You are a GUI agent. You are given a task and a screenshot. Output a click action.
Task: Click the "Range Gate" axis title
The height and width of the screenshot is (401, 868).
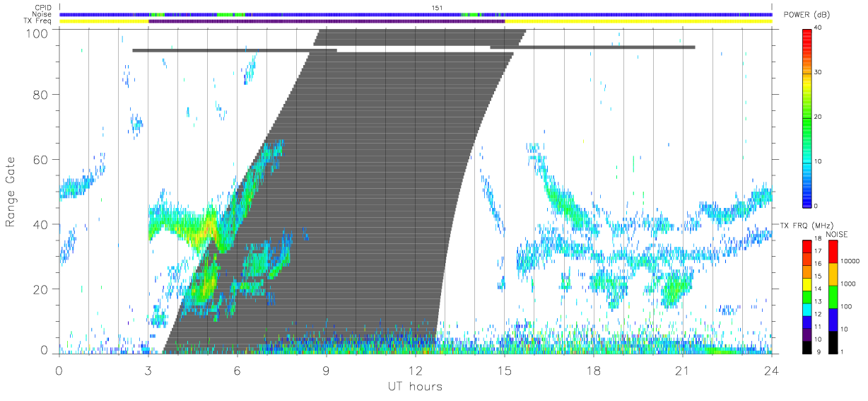click(x=11, y=192)
